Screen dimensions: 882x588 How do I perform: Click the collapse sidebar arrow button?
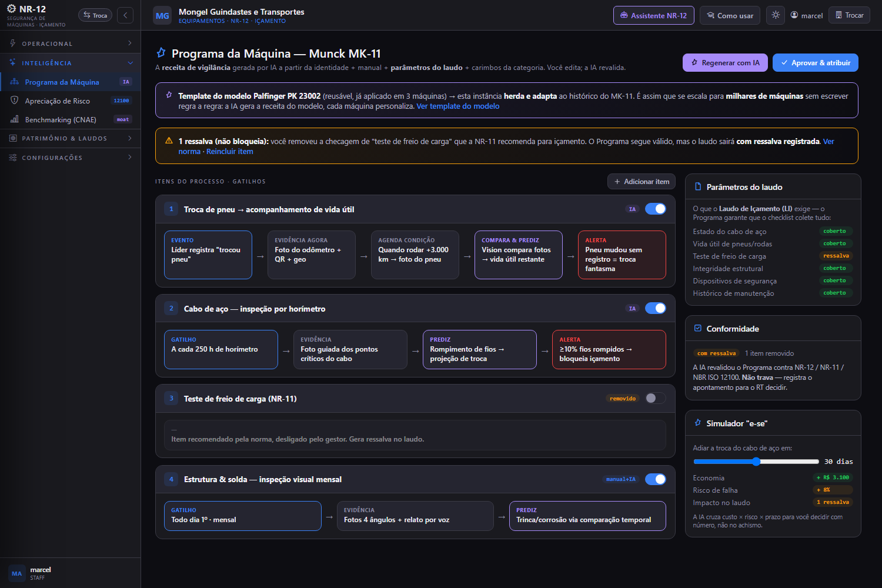tap(125, 15)
